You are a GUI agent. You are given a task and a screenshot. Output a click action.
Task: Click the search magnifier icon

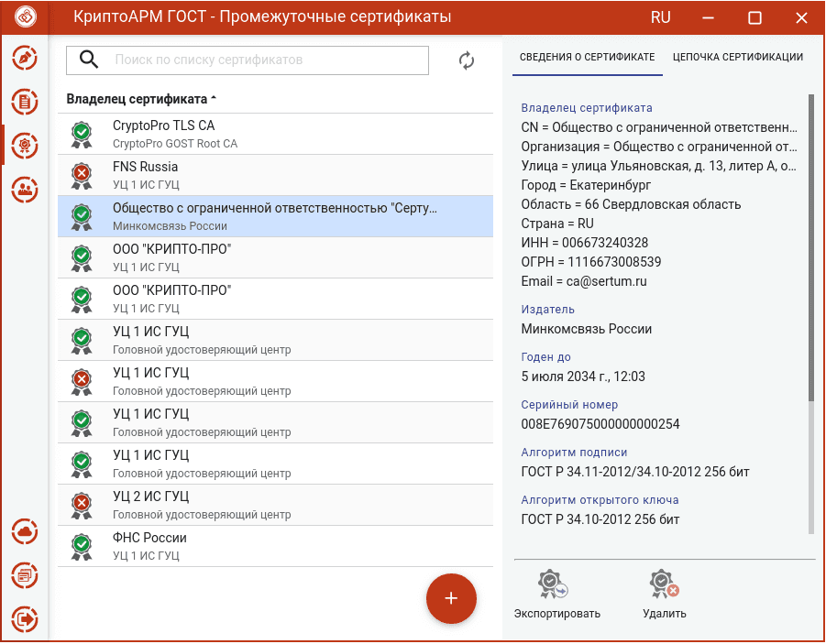pyautogui.click(x=89, y=60)
